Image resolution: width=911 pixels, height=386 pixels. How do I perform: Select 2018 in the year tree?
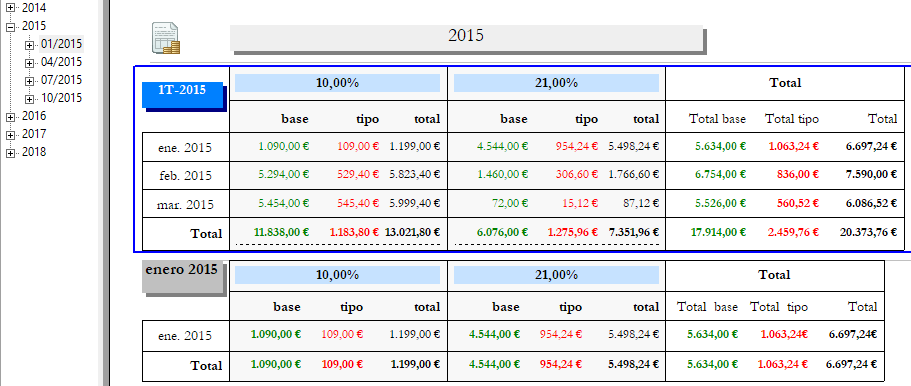pos(34,152)
